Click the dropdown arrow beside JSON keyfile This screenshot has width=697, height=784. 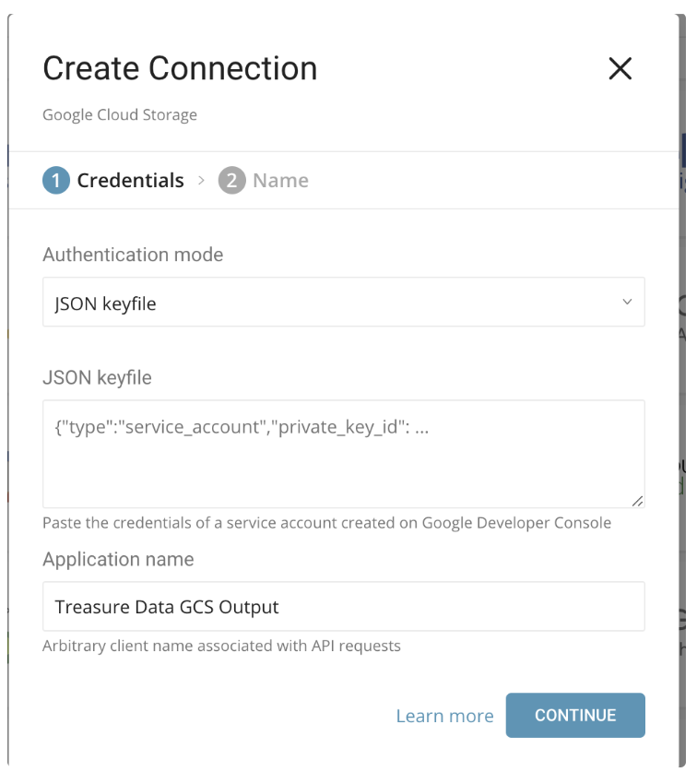[x=627, y=303]
